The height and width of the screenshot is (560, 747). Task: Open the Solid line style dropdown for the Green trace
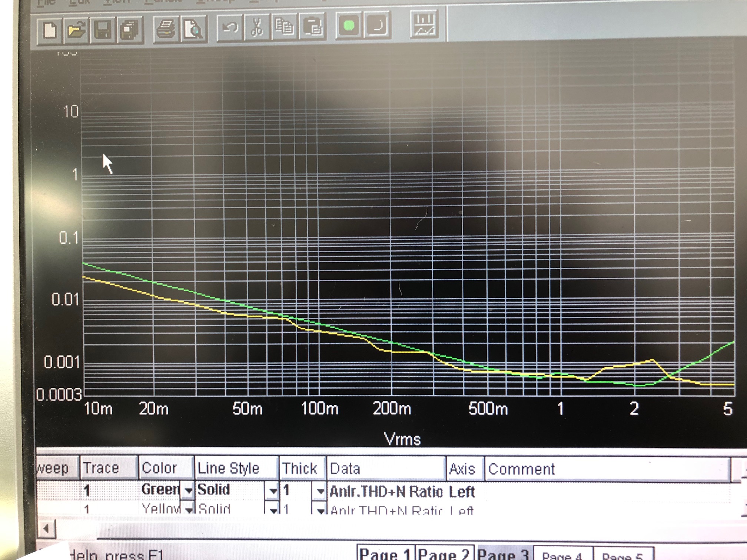[x=273, y=491]
